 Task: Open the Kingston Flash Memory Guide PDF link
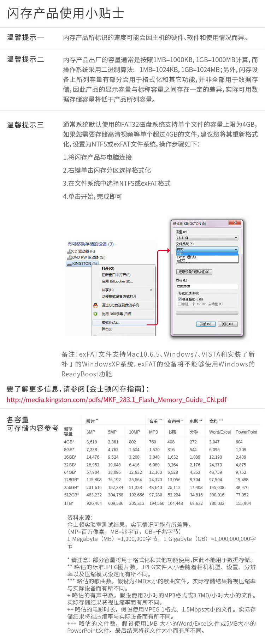[117, 400]
